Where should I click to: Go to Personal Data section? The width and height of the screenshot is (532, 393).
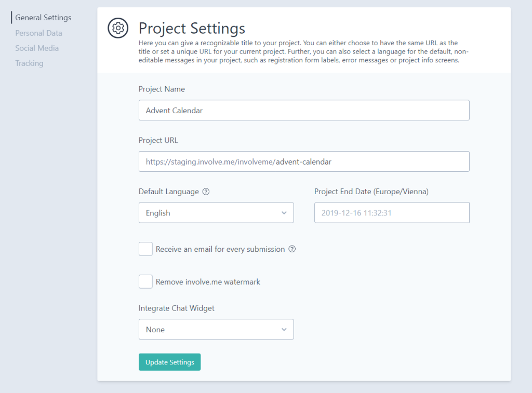[x=38, y=33]
